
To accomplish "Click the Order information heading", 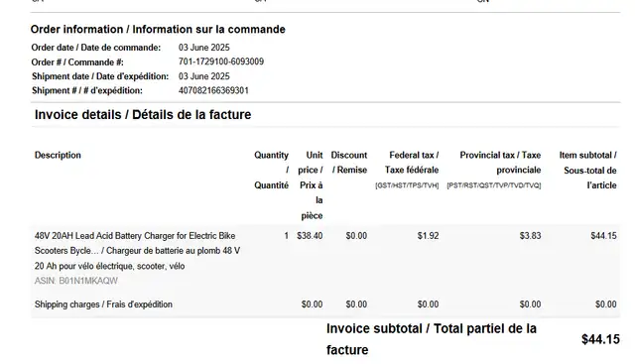I will click(x=158, y=29).
